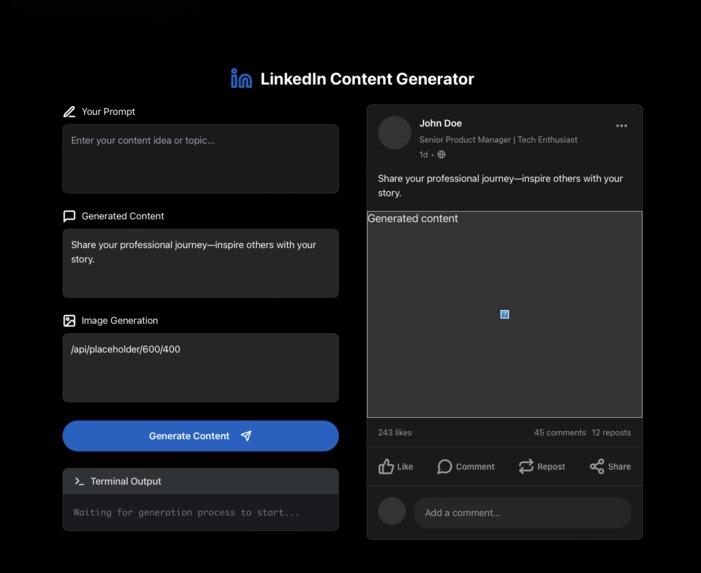
Task: Click into the Generated Content text box
Action: pos(201,263)
